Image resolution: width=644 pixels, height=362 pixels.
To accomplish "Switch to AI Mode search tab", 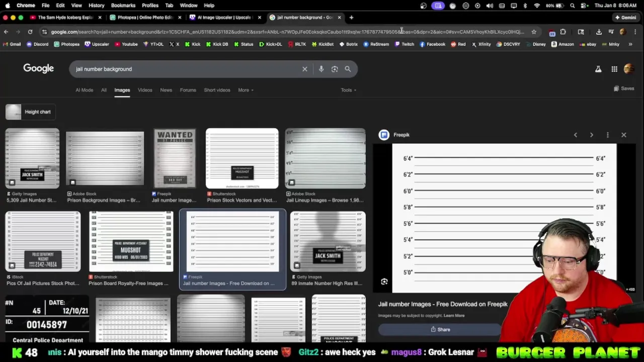I will (84, 90).
